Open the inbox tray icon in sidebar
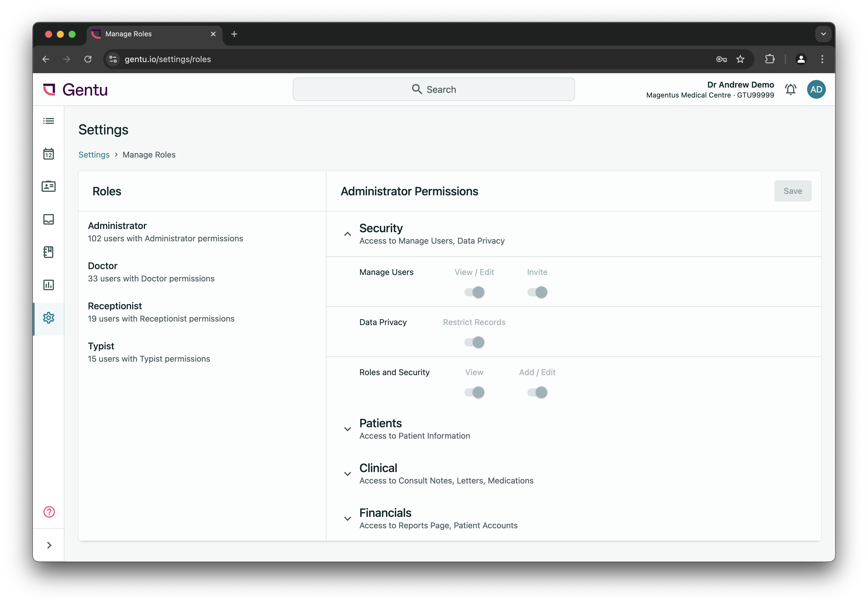The image size is (868, 605). [x=49, y=219]
